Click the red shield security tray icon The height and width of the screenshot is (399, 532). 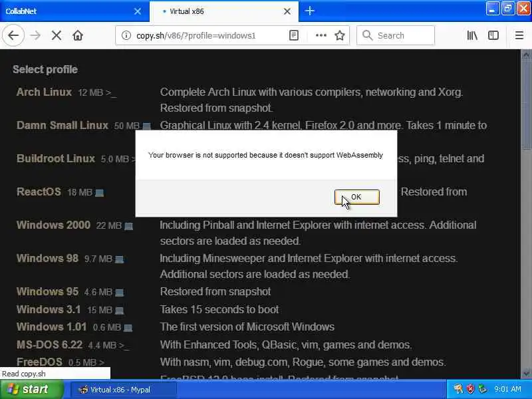(x=470, y=389)
